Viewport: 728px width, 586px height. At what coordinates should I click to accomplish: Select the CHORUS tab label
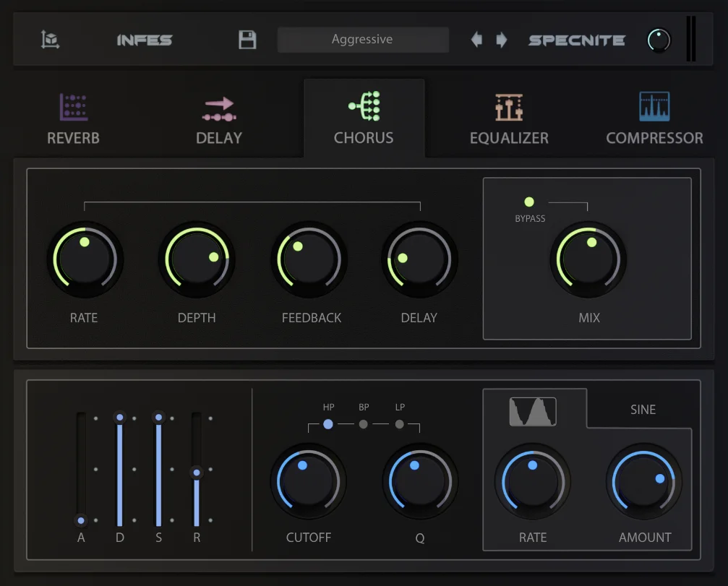coord(364,138)
